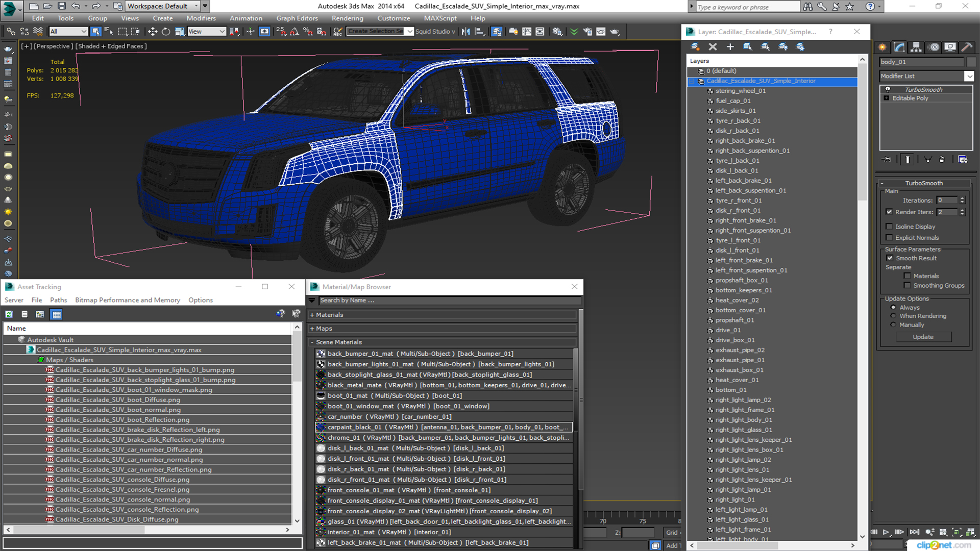Viewport: 980px width, 551px height.
Task: Click Create New Layer icon in Layer dialog
Action: point(695,46)
